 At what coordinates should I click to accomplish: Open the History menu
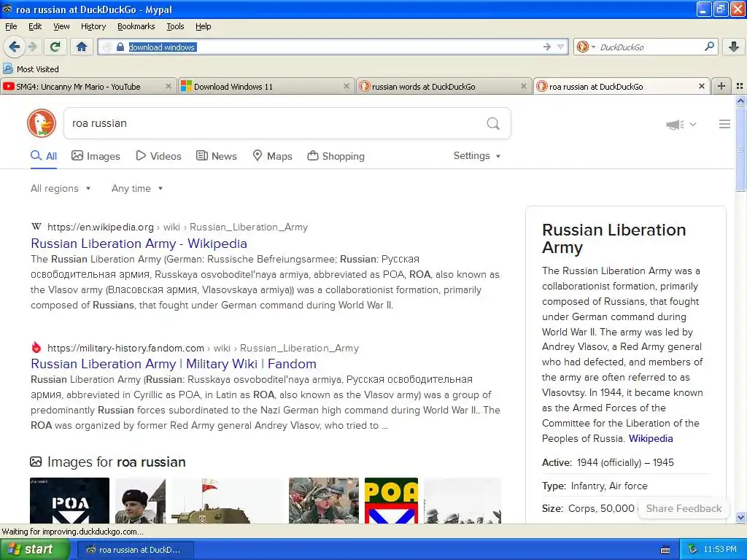93,26
